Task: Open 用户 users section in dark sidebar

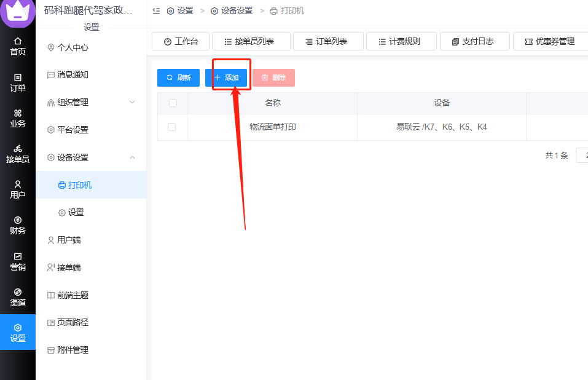Action: (x=18, y=189)
